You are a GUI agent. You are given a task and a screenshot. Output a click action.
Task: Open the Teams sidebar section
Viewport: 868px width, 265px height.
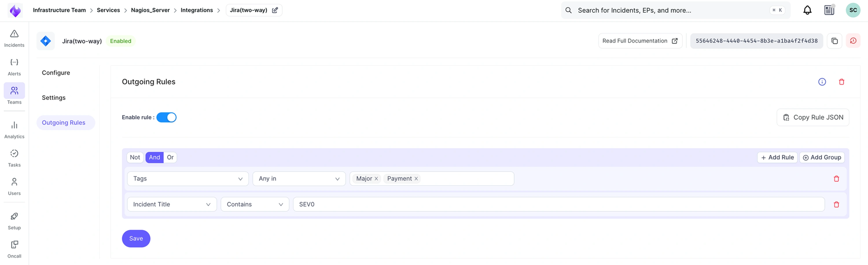click(x=14, y=94)
